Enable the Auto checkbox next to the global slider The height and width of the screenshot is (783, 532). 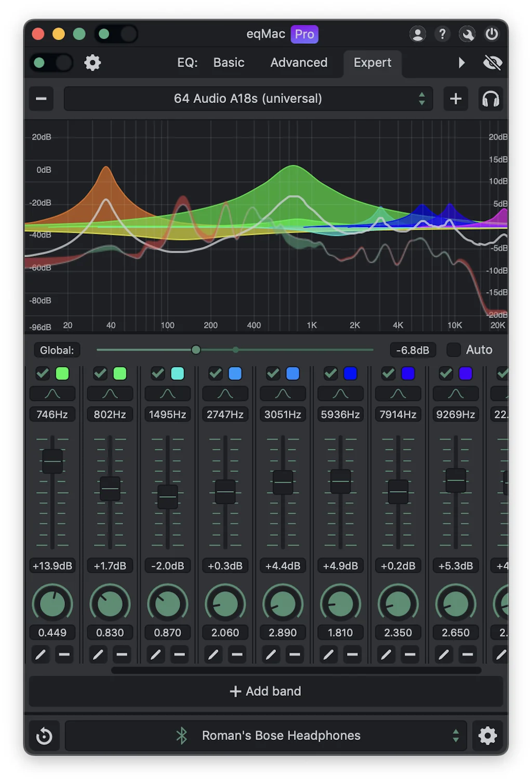tap(453, 350)
